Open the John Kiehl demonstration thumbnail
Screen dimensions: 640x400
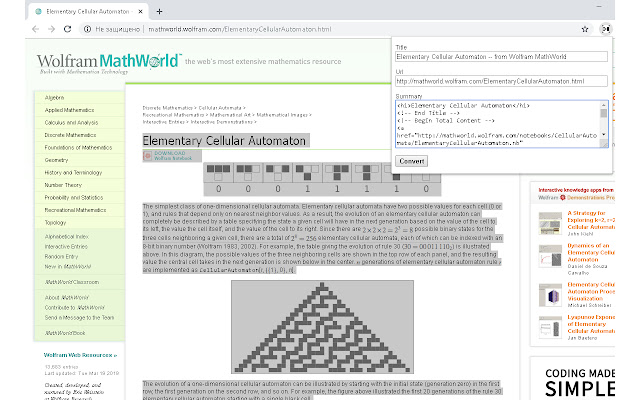click(550, 223)
